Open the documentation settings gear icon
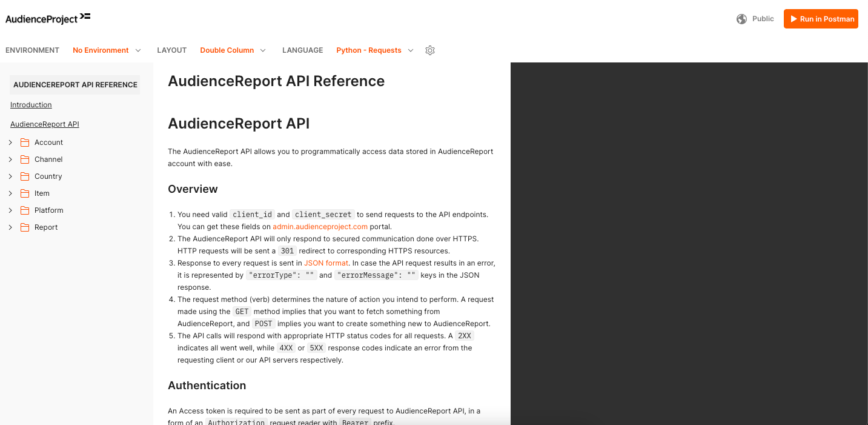 click(430, 50)
